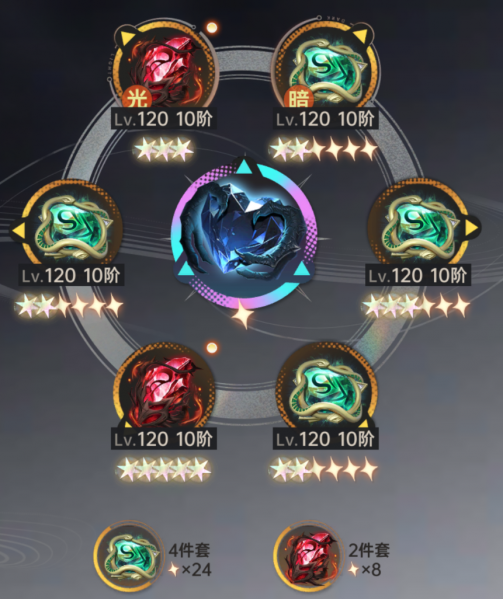The height and width of the screenshot is (599, 503).
Task: Click orange notification dot on top red crystal
Action: click(x=212, y=28)
